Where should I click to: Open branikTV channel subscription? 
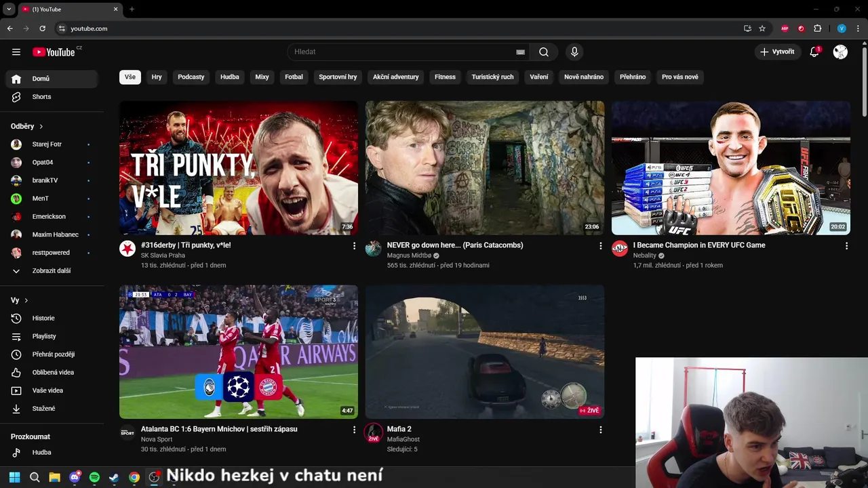coord(52,180)
